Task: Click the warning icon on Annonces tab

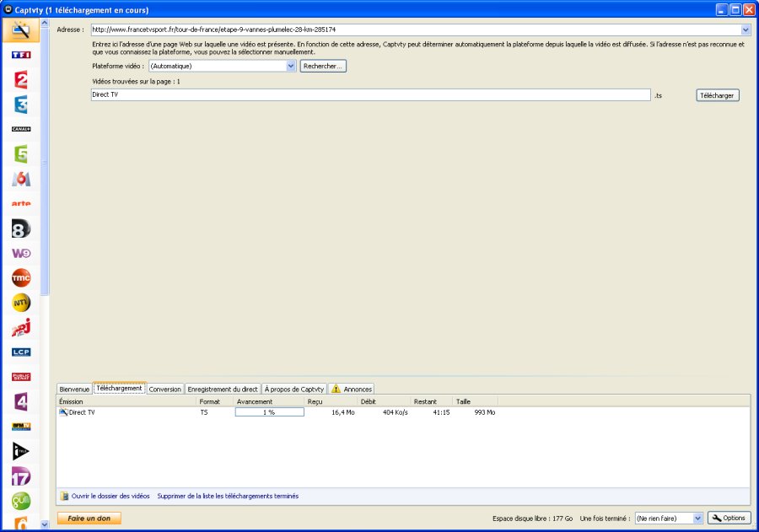Action: point(336,389)
